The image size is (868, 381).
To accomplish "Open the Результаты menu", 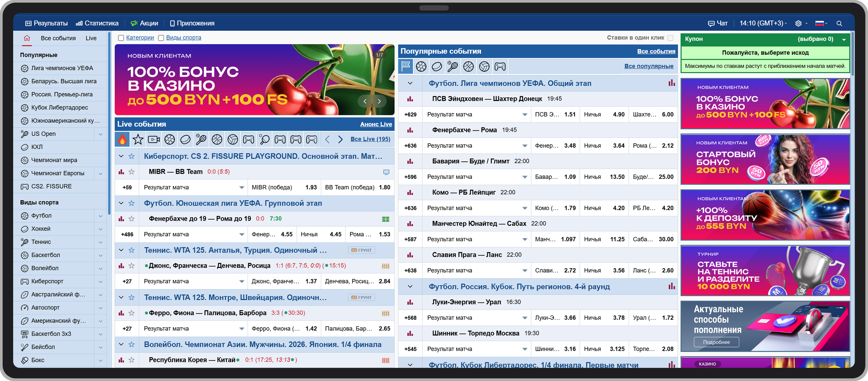I will tap(47, 23).
